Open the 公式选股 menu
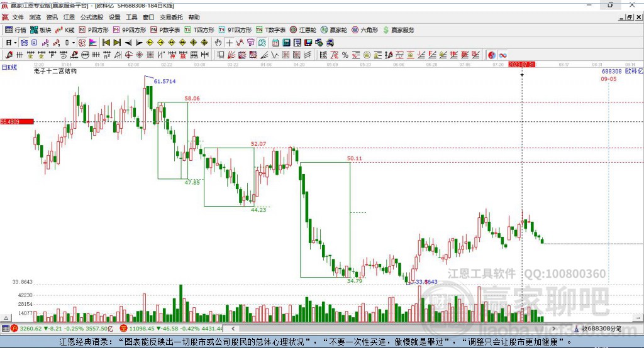This screenshot has width=644, height=348. click(x=92, y=17)
